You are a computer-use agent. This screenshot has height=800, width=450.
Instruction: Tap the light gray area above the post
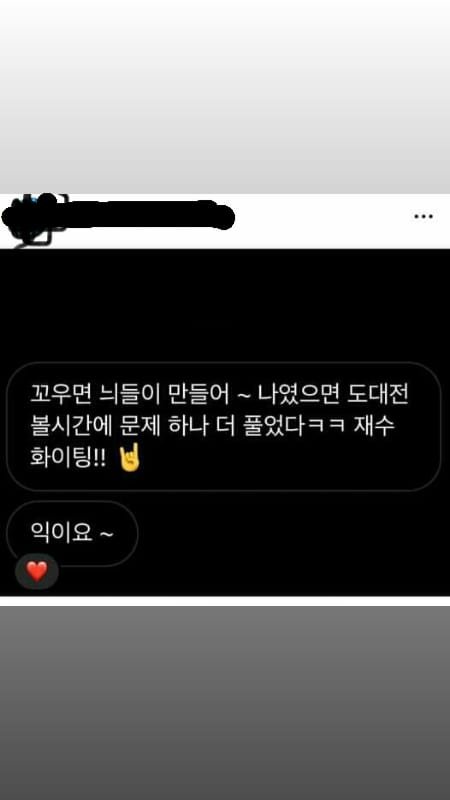pyautogui.click(x=225, y=97)
